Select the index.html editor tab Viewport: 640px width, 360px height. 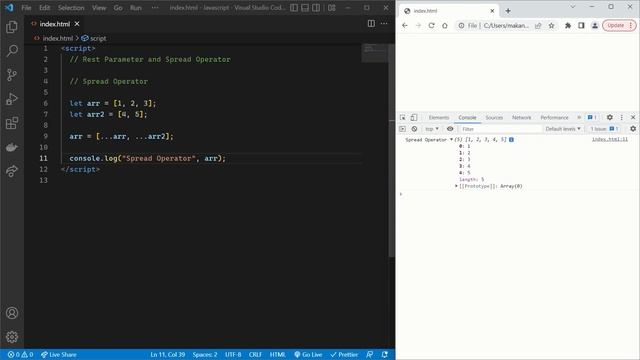point(55,24)
